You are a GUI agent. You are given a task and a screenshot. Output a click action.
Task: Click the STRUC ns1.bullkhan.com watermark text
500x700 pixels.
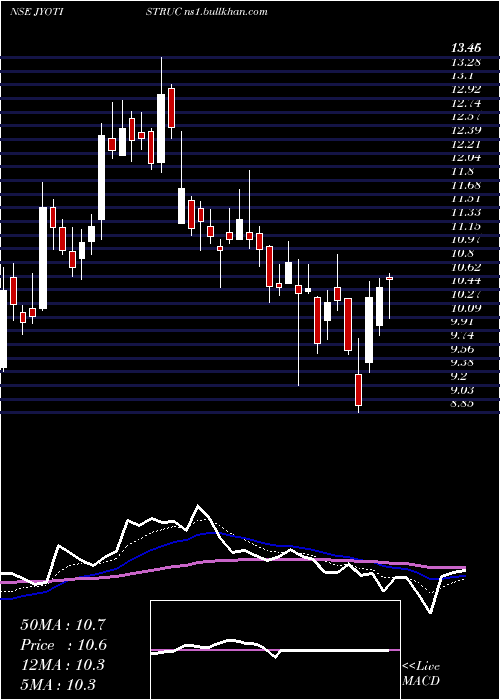[207, 12]
